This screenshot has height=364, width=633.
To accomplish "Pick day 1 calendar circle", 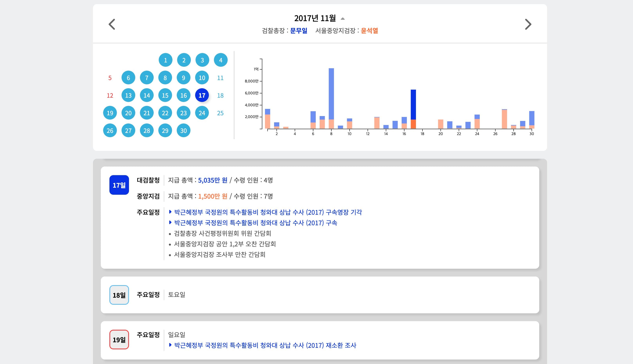I will [165, 60].
